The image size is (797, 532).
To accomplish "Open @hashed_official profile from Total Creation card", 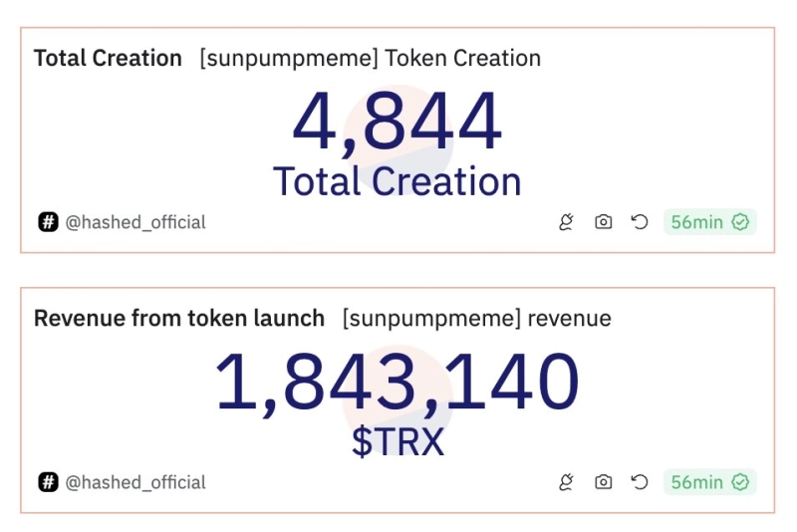I will click(135, 222).
